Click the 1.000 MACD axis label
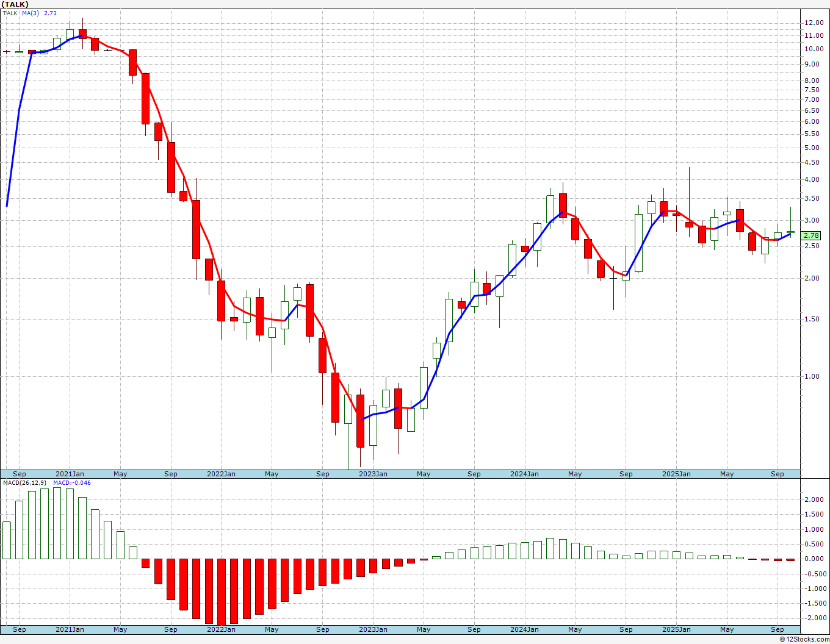 click(814, 529)
